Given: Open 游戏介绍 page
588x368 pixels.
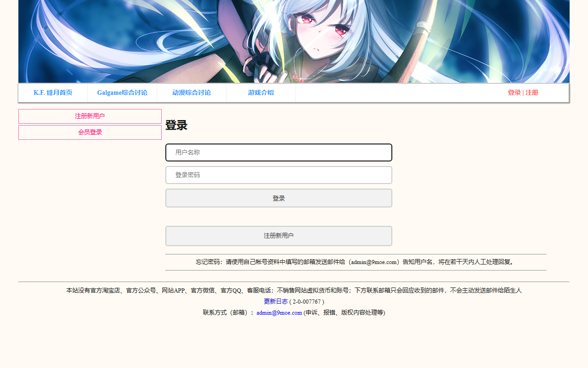Looking at the screenshot, I should 261,93.
